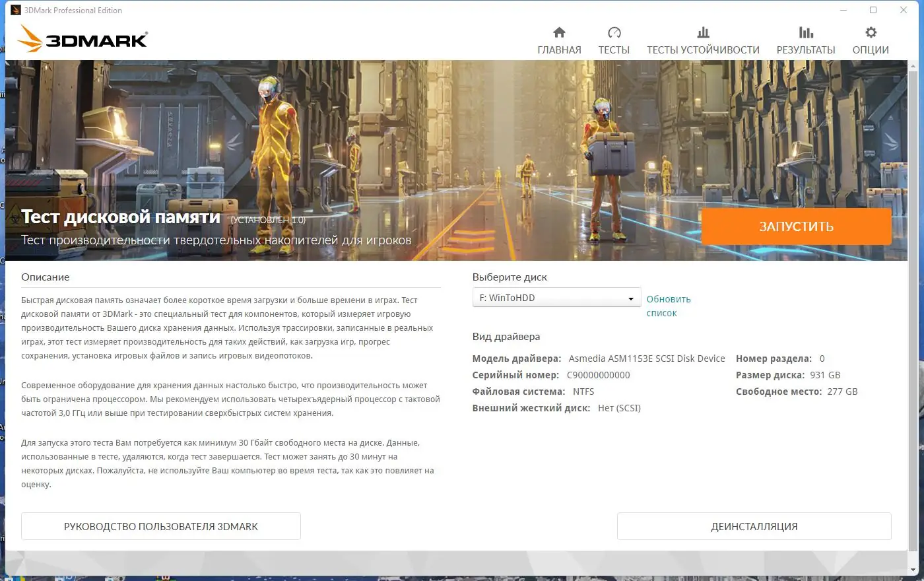Select the Тесты устойчивости chart icon
The width and height of the screenshot is (924, 581).
(x=703, y=32)
